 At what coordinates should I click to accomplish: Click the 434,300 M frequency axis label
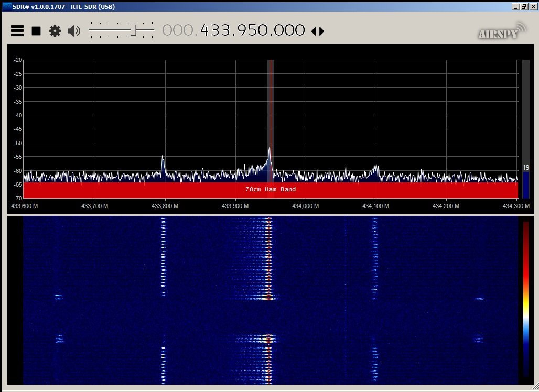[516, 206]
